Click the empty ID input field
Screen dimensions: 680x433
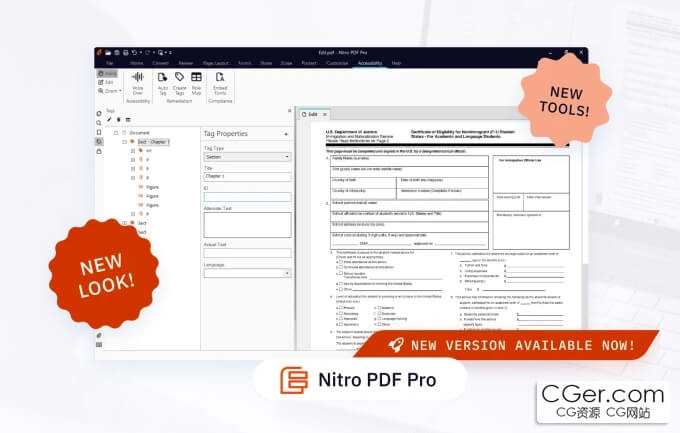247,197
